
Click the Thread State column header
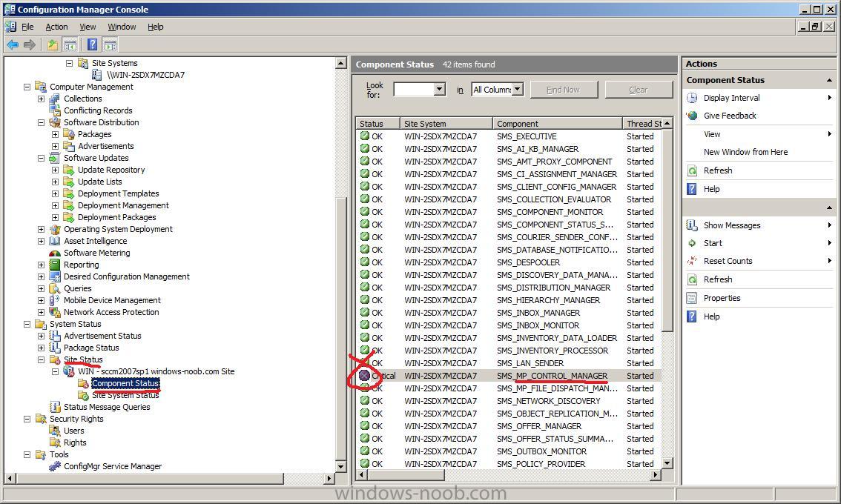(642, 123)
